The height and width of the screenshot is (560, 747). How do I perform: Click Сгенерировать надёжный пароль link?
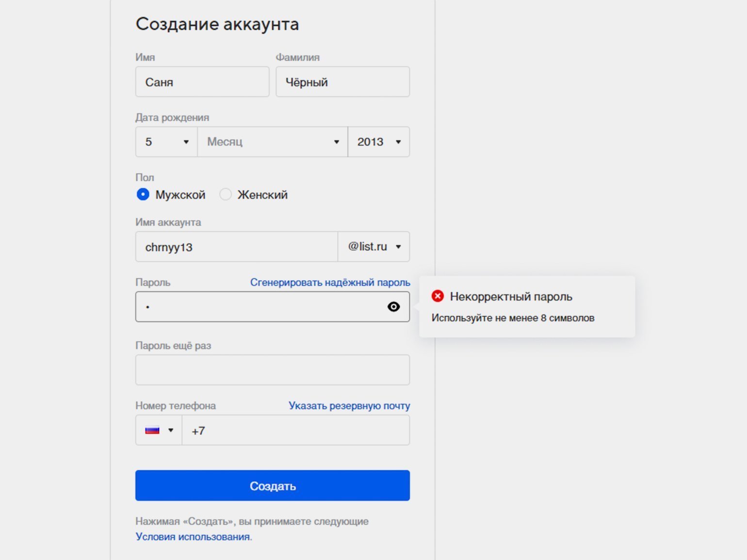pos(330,282)
